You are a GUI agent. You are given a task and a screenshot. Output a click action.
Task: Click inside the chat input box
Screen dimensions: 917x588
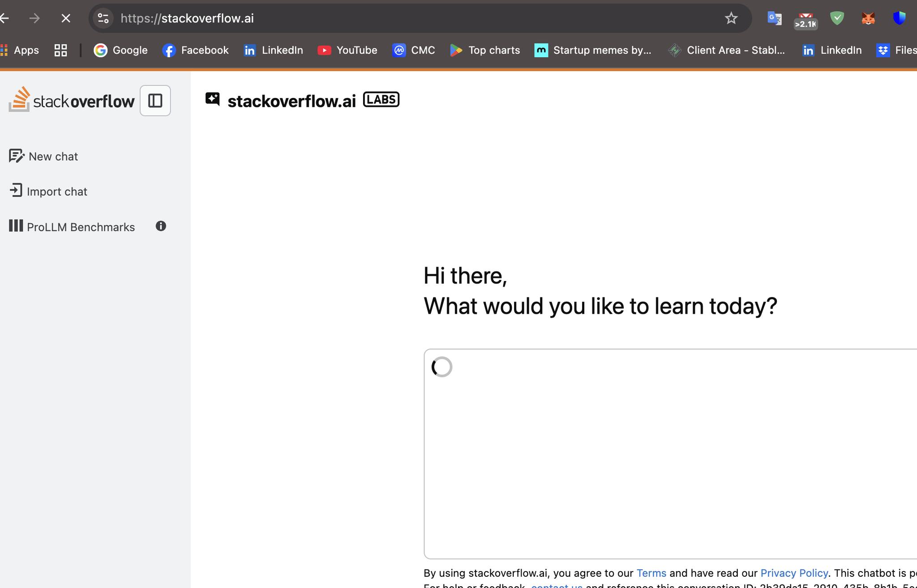click(x=670, y=454)
